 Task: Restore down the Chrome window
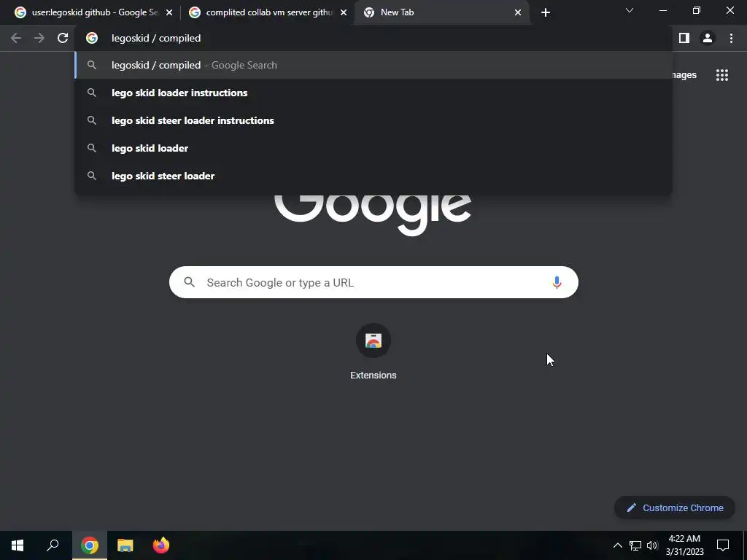[x=697, y=10]
